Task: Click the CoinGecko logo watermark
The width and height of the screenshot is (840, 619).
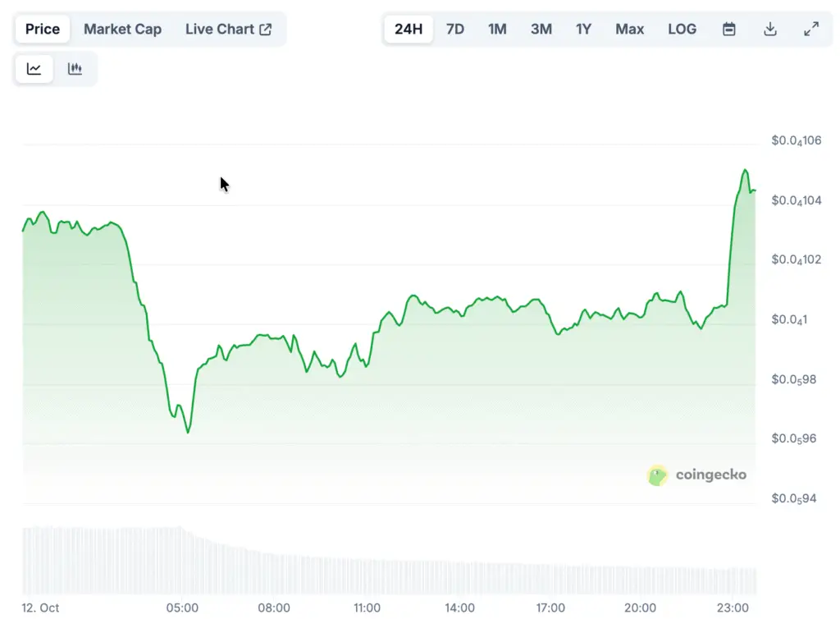Action: tap(696, 475)
